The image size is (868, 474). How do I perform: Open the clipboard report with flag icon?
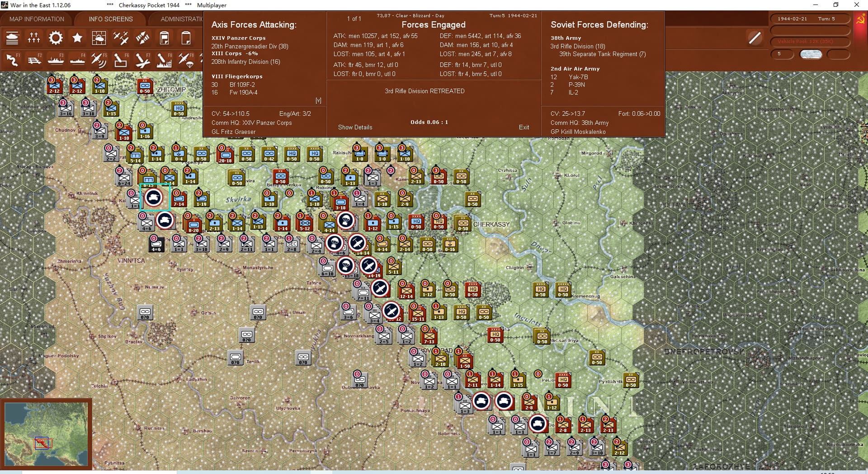tap(164, 38)
